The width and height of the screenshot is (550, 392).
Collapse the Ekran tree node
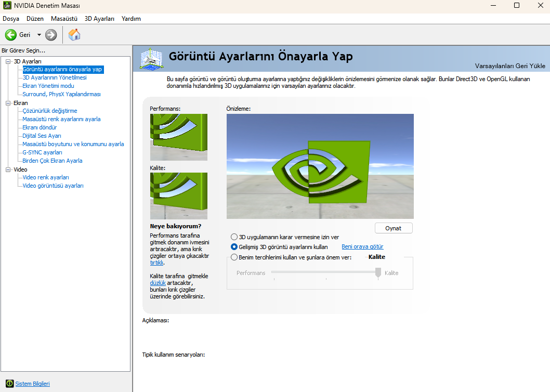tap(8, 103)
